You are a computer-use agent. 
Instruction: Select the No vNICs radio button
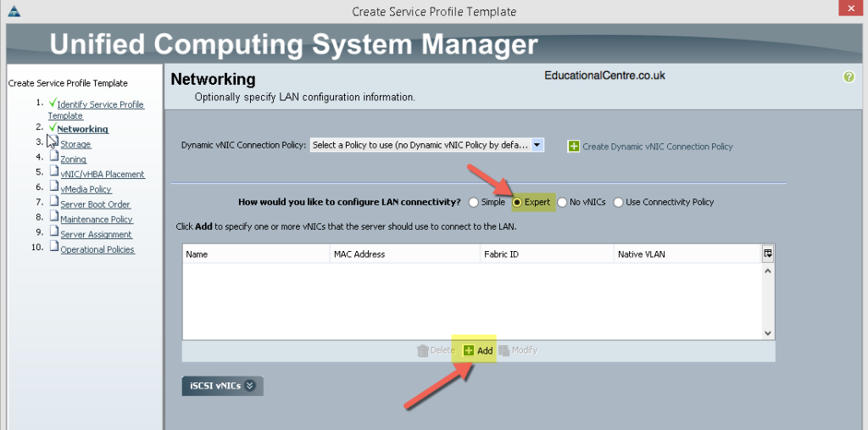click(x=562, y=202)
